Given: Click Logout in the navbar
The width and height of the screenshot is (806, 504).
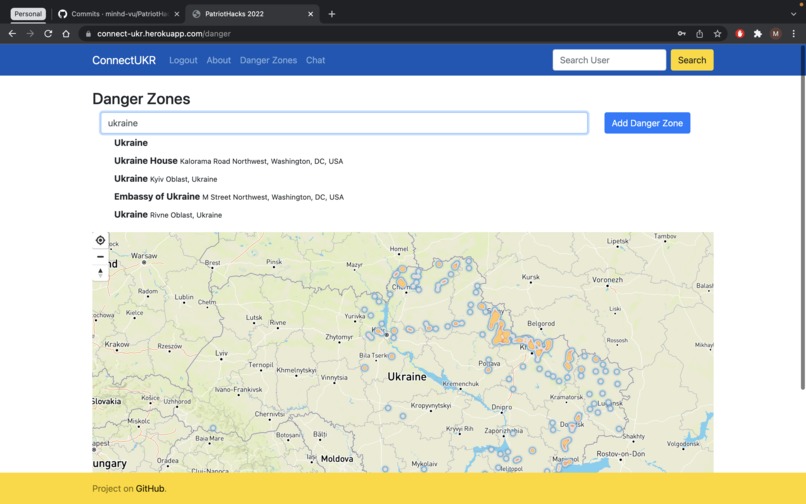Looking at the screenshot, I should point(183,60).
